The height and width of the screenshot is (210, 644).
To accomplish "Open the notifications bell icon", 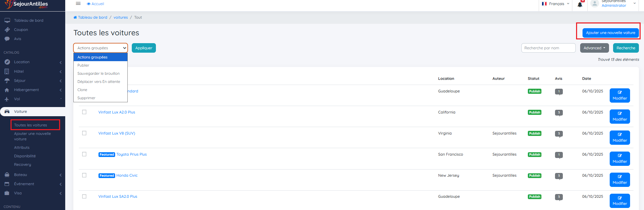I will 580,4.
